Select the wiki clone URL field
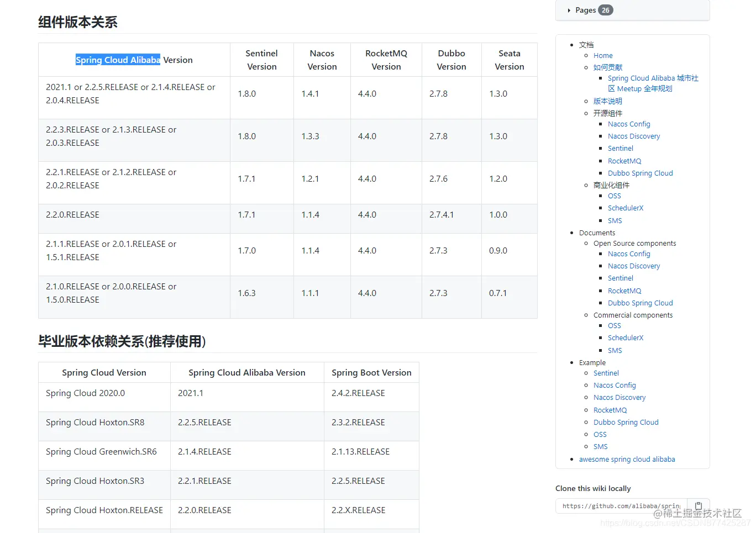 pos(621,506)
